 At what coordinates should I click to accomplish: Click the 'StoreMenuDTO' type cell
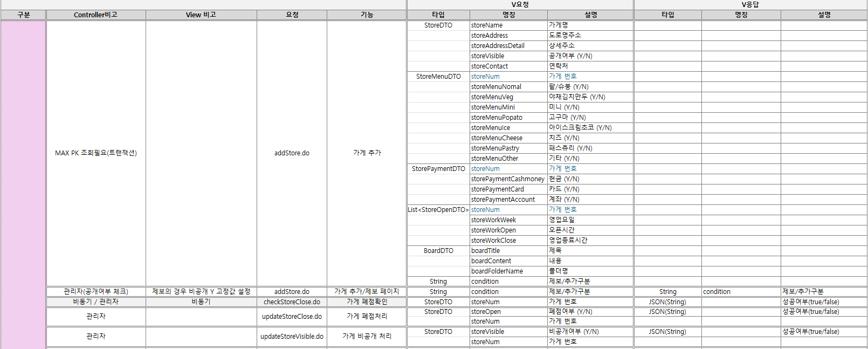[438, 77]
